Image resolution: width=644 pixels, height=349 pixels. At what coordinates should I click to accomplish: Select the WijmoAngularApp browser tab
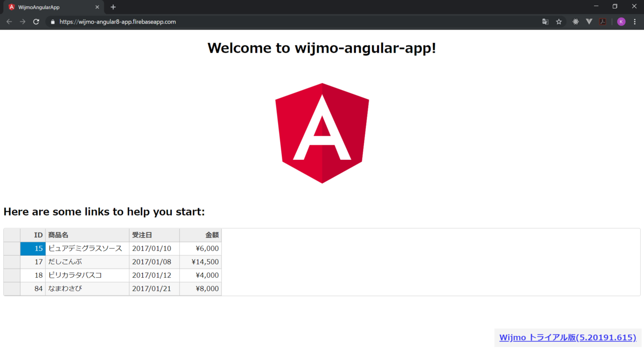tap(54, 8)
